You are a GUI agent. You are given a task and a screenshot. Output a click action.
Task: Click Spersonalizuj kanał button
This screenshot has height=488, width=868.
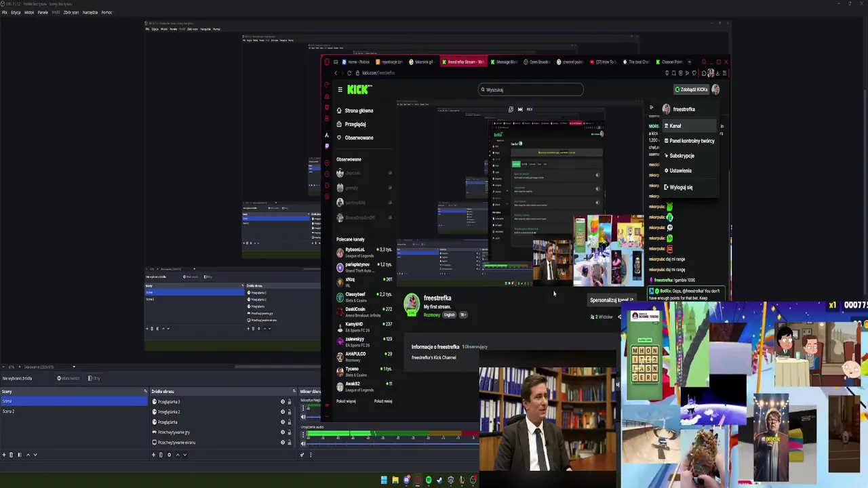click(612, 300)
